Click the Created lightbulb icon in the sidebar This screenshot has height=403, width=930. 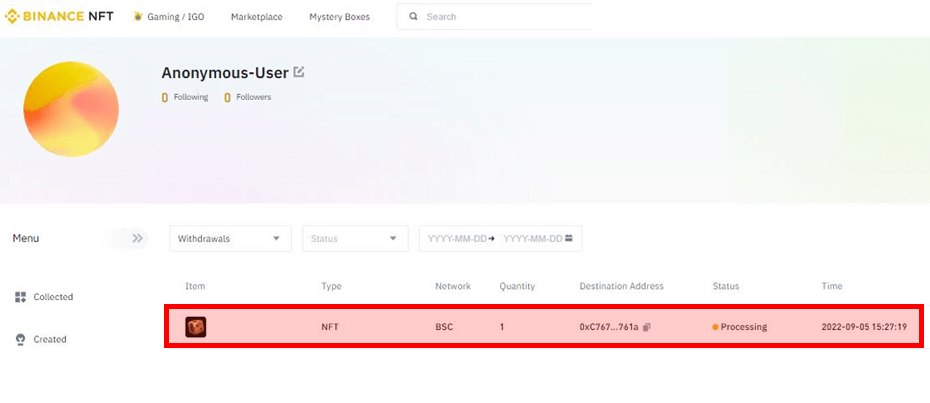pyautogui.click(x=20, y=339)
